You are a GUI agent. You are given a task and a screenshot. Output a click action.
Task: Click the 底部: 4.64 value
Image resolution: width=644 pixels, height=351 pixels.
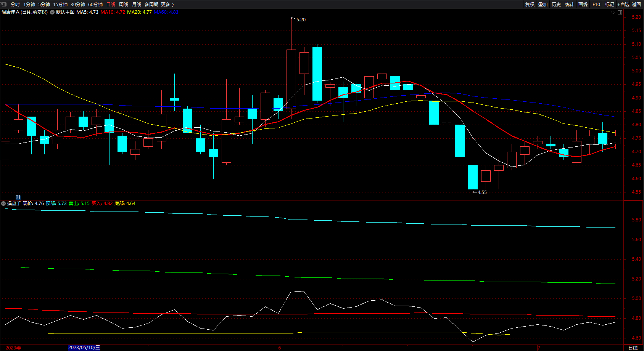pyautogui.click(x=125, y=204)
